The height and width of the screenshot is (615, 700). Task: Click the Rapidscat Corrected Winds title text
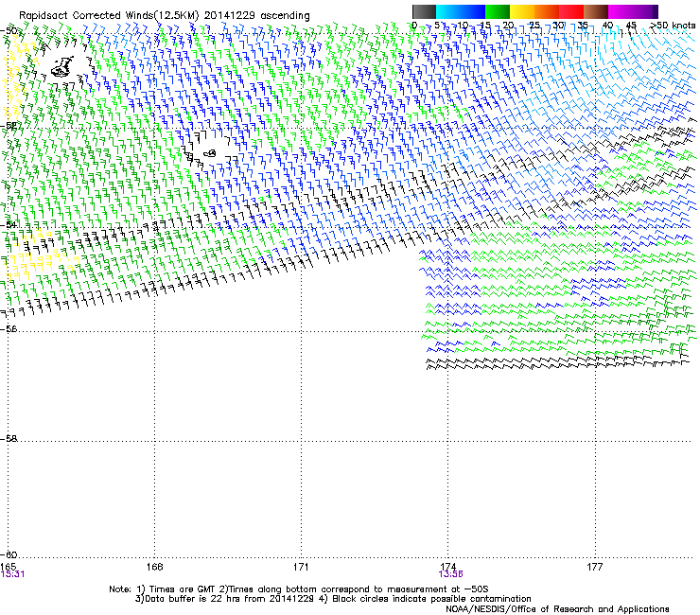tap(165, 15)
